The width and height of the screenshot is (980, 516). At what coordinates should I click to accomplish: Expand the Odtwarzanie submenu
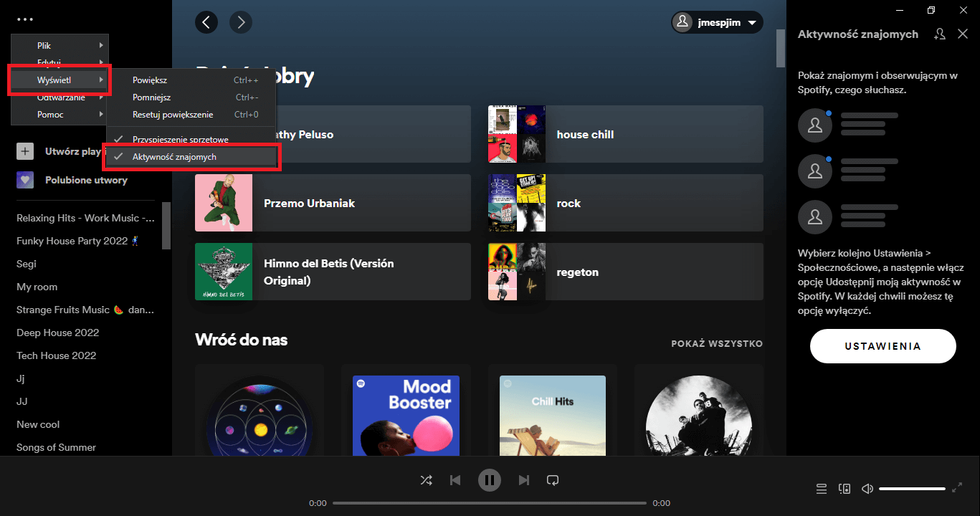[x=60, y=97]
